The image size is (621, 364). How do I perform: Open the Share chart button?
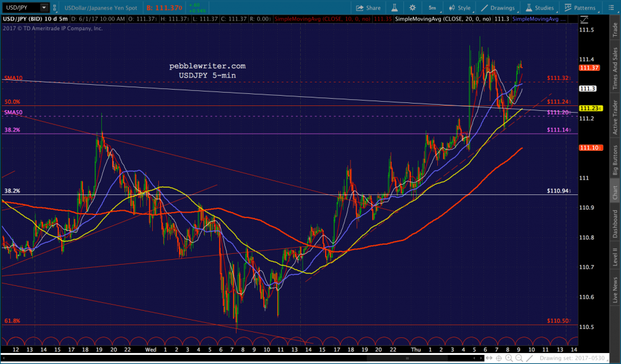click(368, 8)
